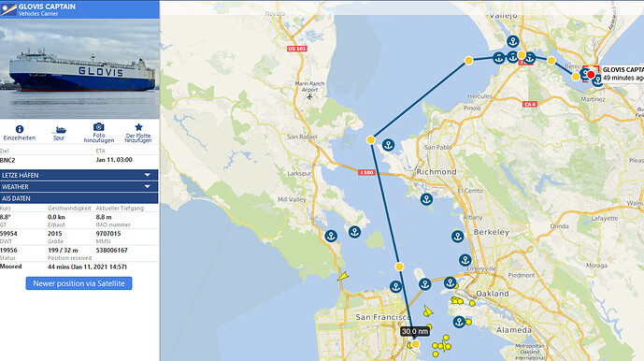Open the GLOVIS ship photo thumbnail

79,68
